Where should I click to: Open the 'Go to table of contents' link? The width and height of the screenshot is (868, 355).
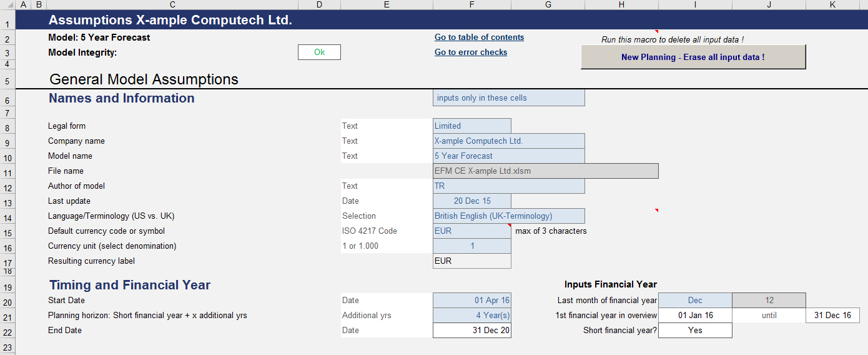pos(479,37)
